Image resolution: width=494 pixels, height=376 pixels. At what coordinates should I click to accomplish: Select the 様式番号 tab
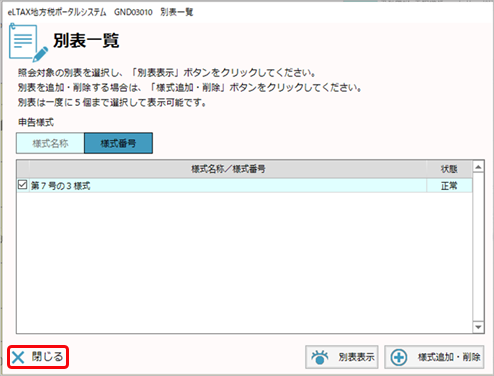pos(118,143)
